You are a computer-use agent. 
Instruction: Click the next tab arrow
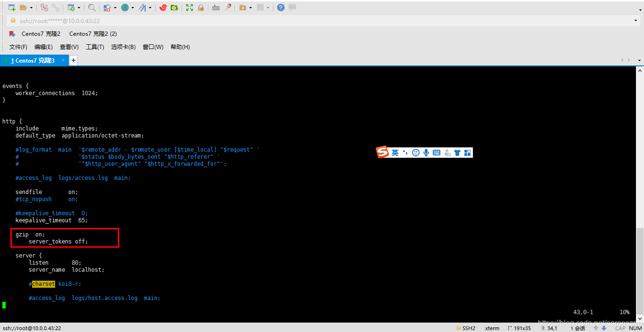[x=629, y=60]
